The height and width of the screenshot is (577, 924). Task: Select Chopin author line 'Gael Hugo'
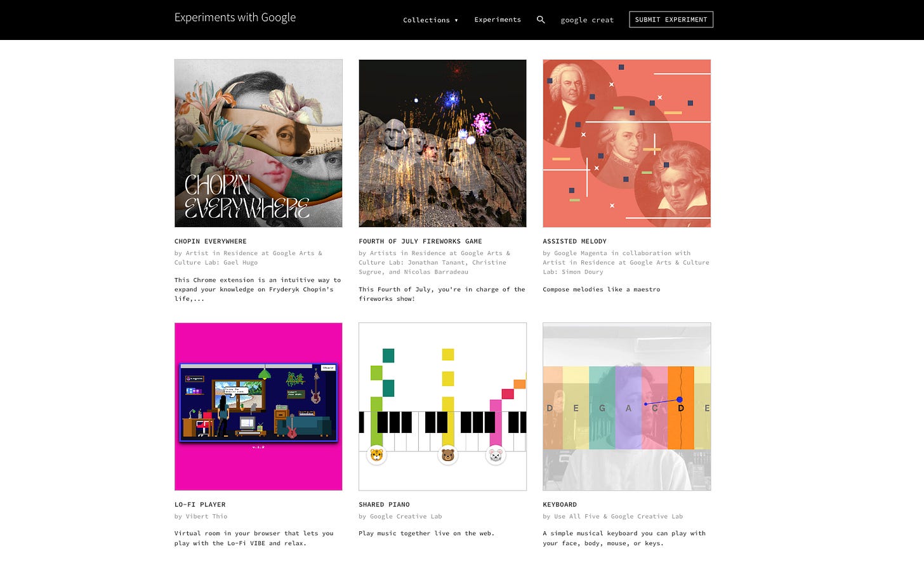coord(241,262)
